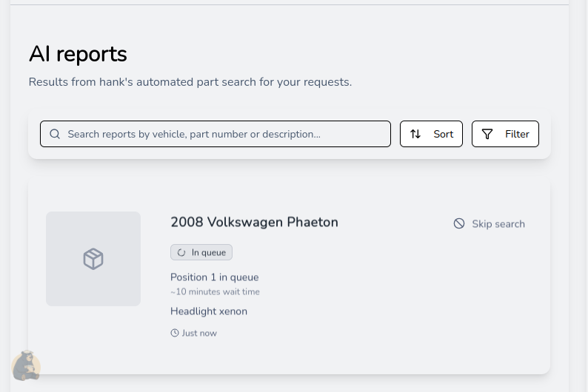Image resolution: width=588 pixels, height=392 pixels.
Task: Click the magnifier icon in search bar
Action: [55, 134]
